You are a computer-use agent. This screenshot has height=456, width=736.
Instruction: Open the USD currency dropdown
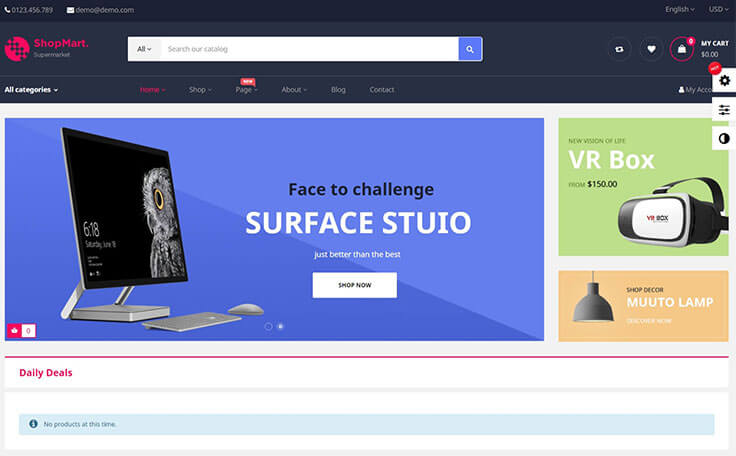tap(716, 9)
